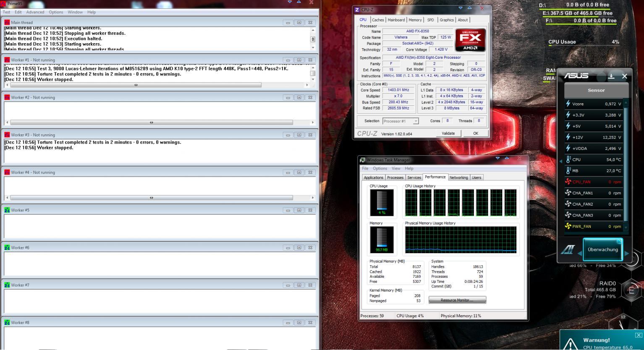Minimize the Worker #2 child window
644x350 pixels.
(288, 97)
